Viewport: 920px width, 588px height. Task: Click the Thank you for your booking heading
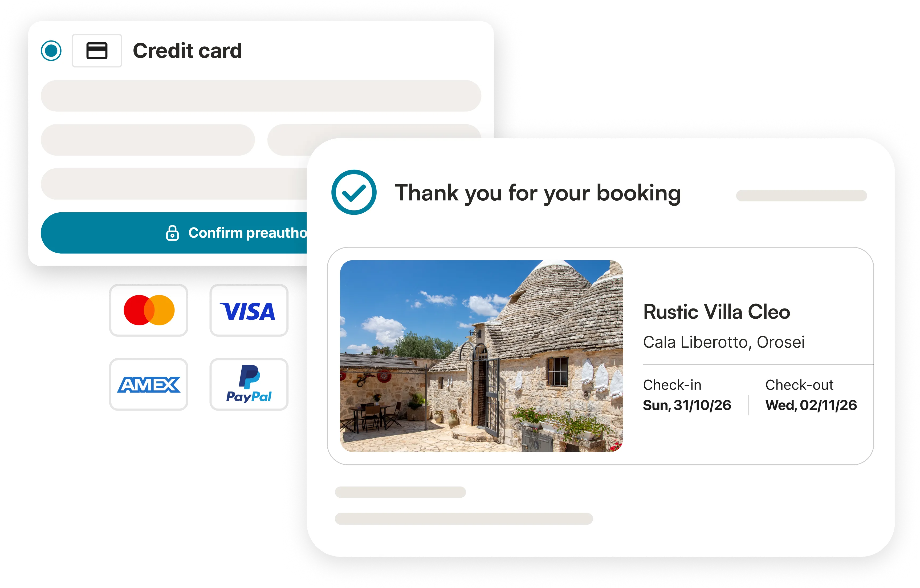point(538,193)
